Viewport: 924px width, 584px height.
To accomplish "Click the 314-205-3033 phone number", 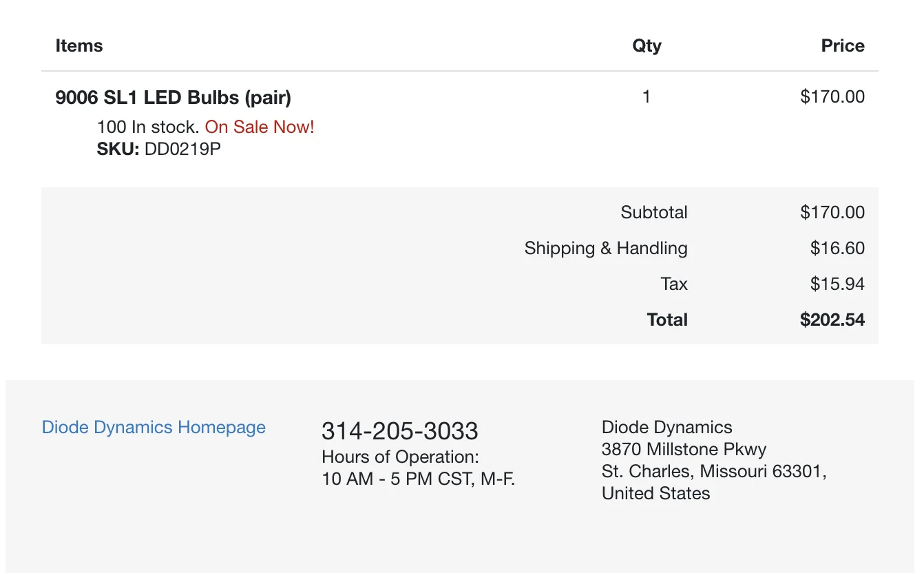I will 399,431.
